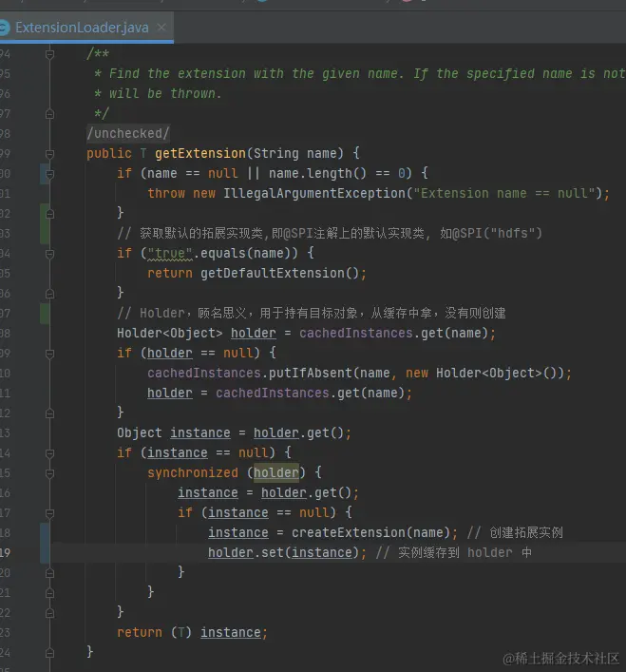The width and height of the screenshot is (626, 672).
Task: Fold the 'if (name == null ||' block
Action: (x=49, y=174)
